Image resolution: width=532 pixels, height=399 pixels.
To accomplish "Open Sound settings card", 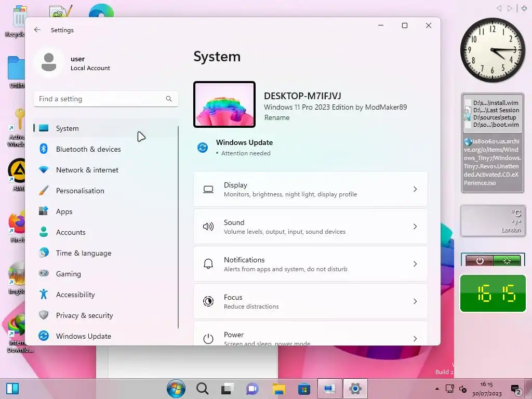I will point(311,227).
